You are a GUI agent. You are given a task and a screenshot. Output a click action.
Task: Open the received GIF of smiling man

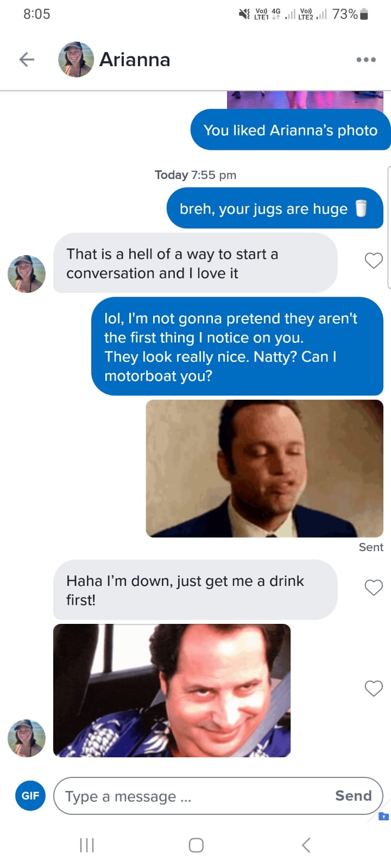point(172,691)
